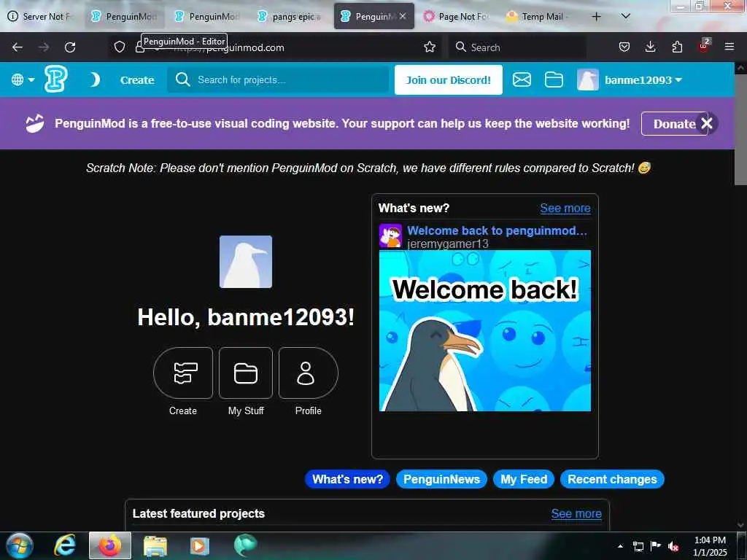
Task: Open the Windows Start menu
Action: point(20,545)
